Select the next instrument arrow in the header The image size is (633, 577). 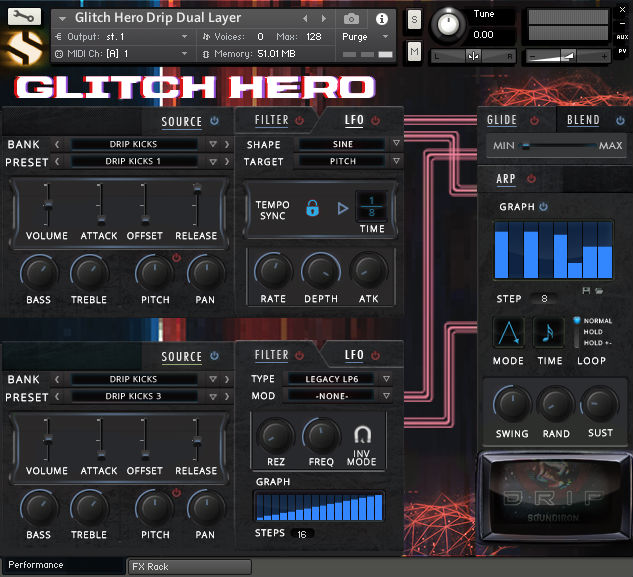point(323,19)
